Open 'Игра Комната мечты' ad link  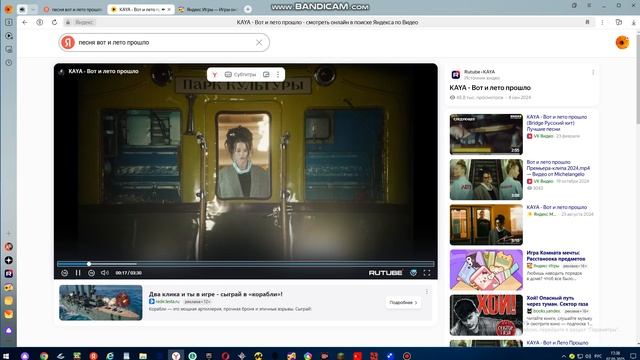pos(556,256)
